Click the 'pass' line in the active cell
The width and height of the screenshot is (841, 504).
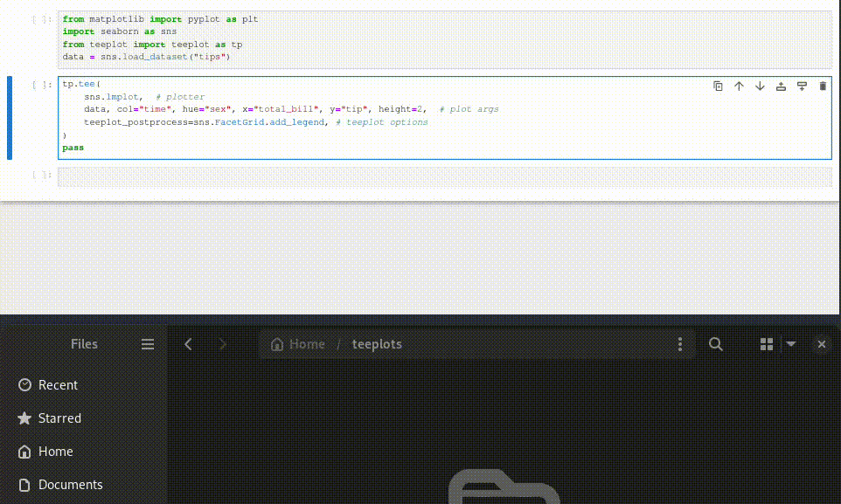click(73, 148)
